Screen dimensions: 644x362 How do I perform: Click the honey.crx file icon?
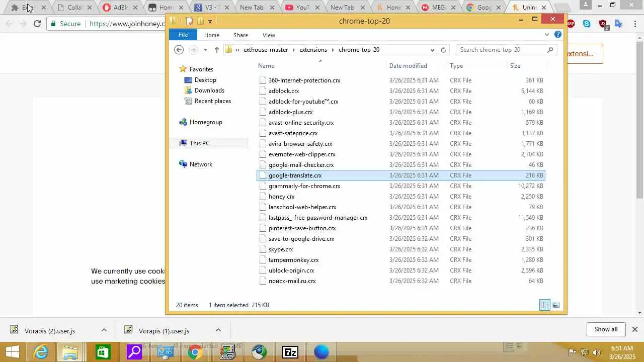(263, 197)
